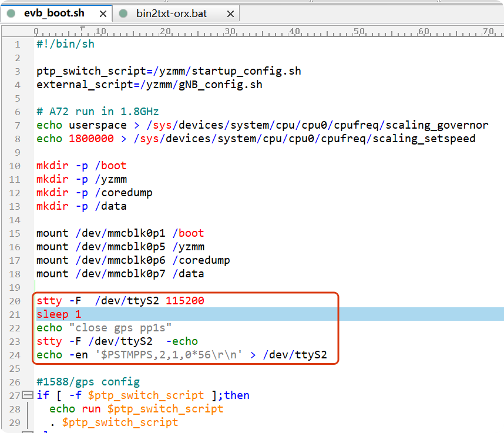This screenshot has width=504, height=433.
Task: Select the evb_boot.sh tab
Action: (x=54, y=14)
